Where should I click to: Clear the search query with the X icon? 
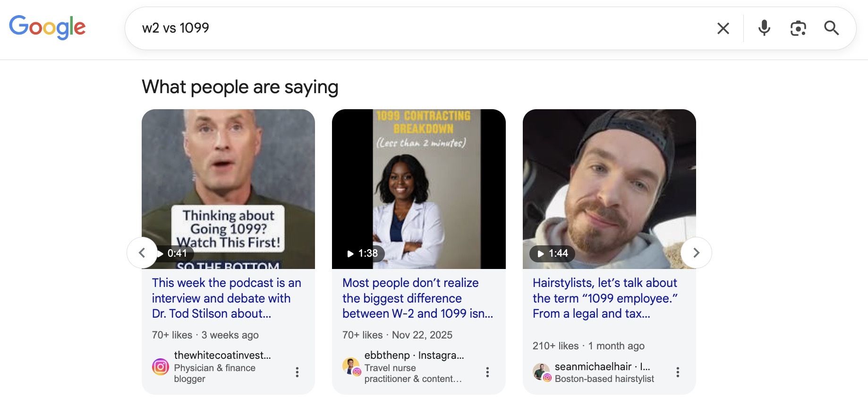(x=723, y=28)
